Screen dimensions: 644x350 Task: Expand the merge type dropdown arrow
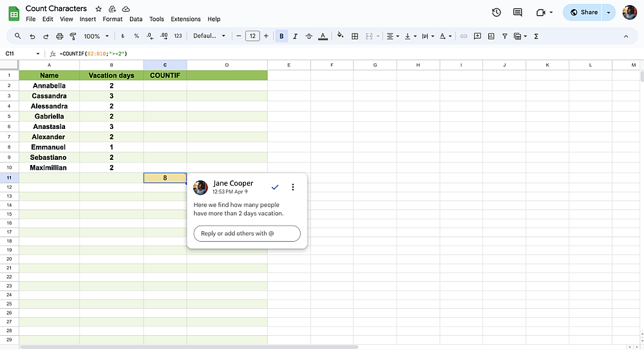(378, 36)
